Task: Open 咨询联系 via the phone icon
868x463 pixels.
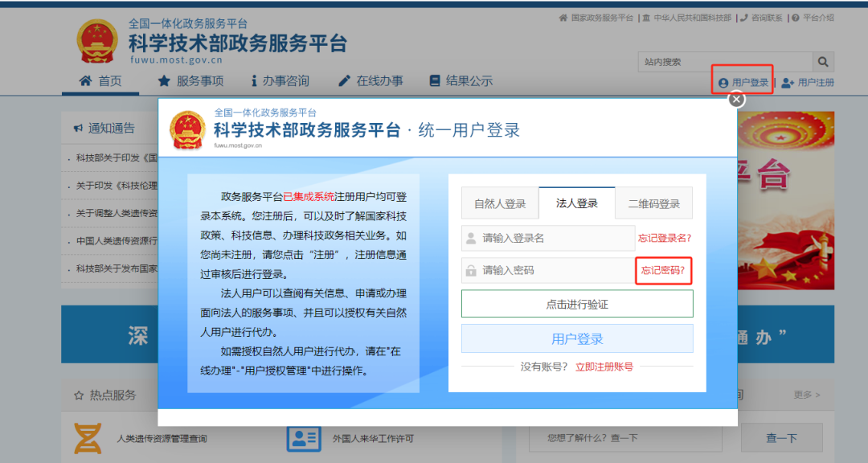Action: point(744,16)
